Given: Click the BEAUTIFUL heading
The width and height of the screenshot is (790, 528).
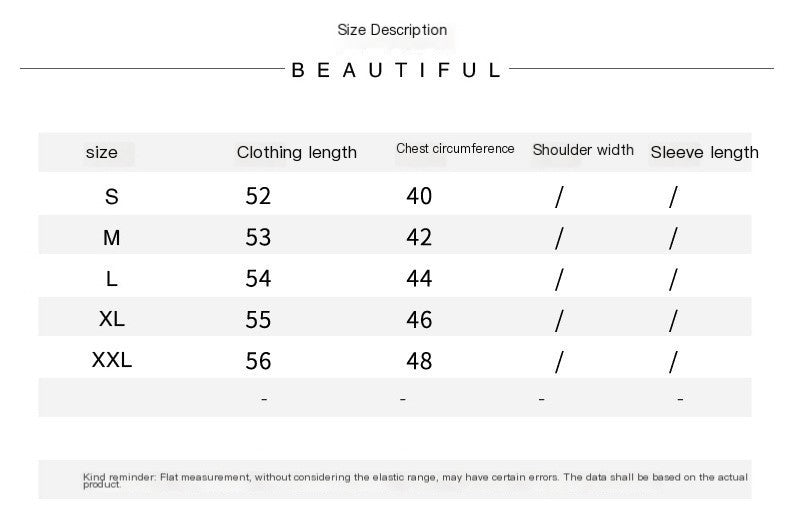Looking at the screenshot, I should tap(396, 70).
